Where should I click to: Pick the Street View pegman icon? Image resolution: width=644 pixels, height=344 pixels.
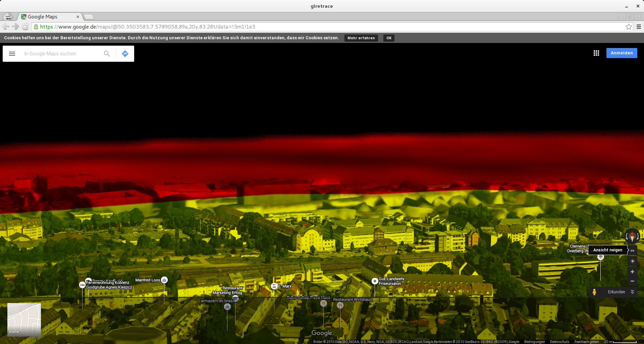pos(594,292)
